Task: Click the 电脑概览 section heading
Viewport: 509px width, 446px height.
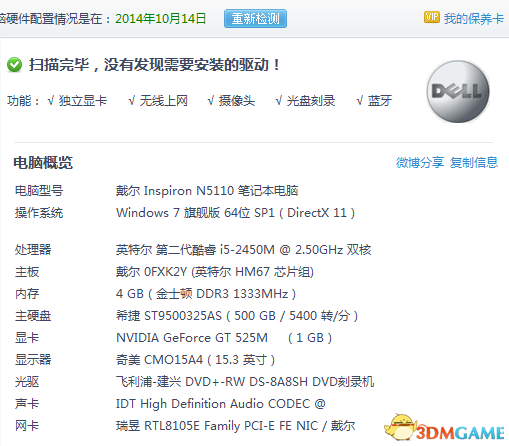Action: point(43,163)
